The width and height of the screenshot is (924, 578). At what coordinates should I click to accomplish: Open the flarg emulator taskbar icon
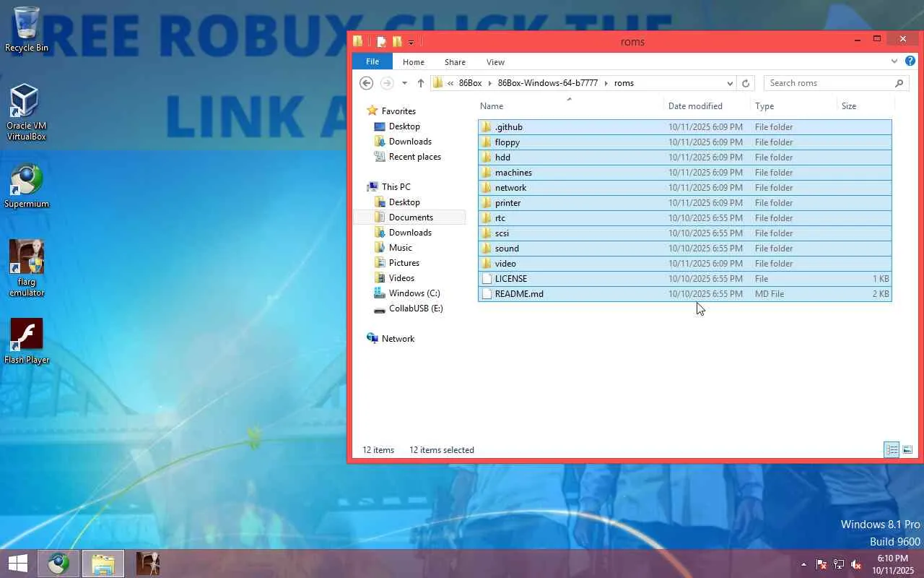(x=148, y=564)
